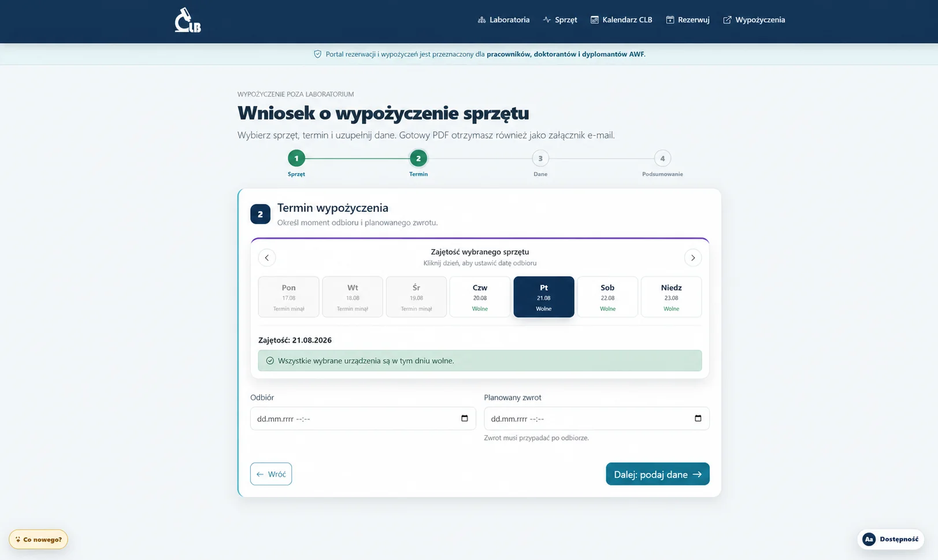The width and height of the screenshot is (938, 560).
Task: Select Pt 21.08 day tile
Action: [x=544, y=297]
